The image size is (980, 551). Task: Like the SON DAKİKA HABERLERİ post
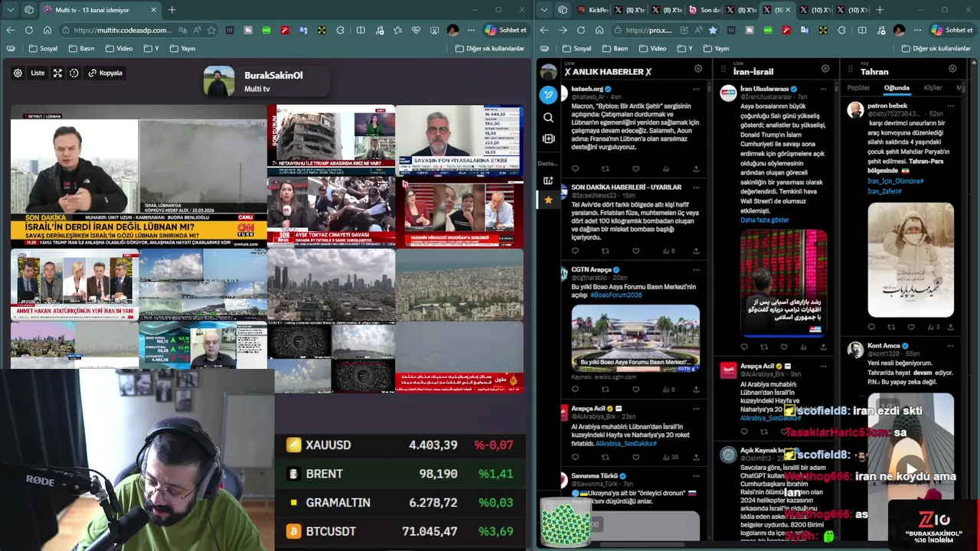(x=635, y=251)
